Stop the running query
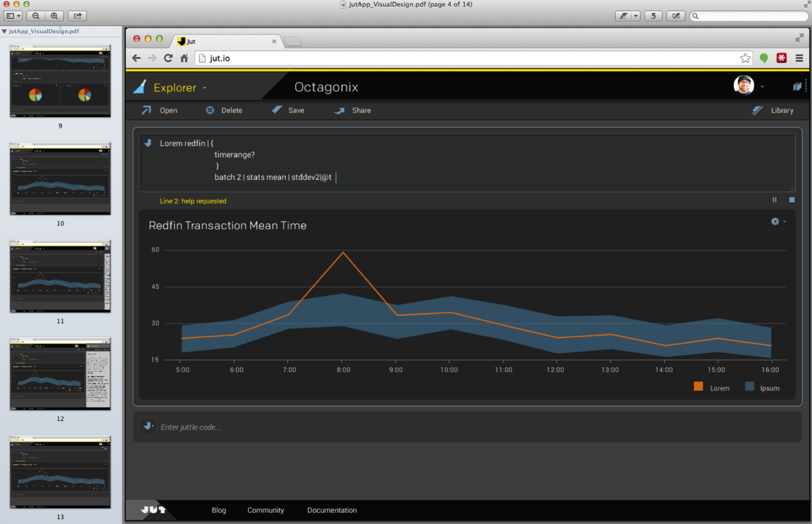The image size is (812, 524). click(792, 200)
